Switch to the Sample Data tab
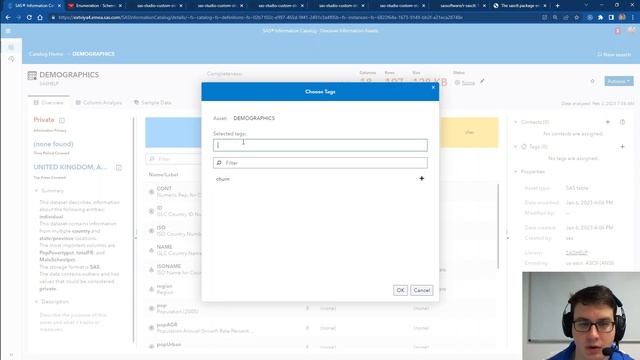The image size is (640, 360). [x=153, y=102]
